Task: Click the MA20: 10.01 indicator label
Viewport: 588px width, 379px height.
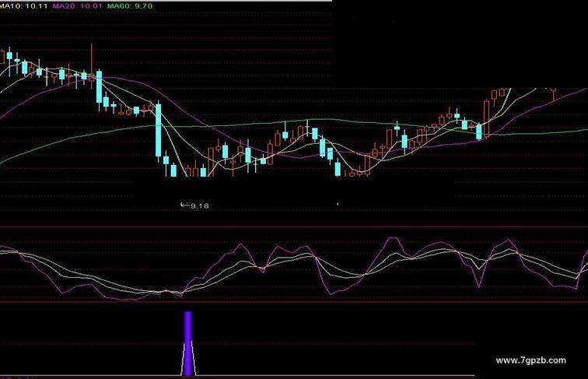Action: [x=77, y=6]
